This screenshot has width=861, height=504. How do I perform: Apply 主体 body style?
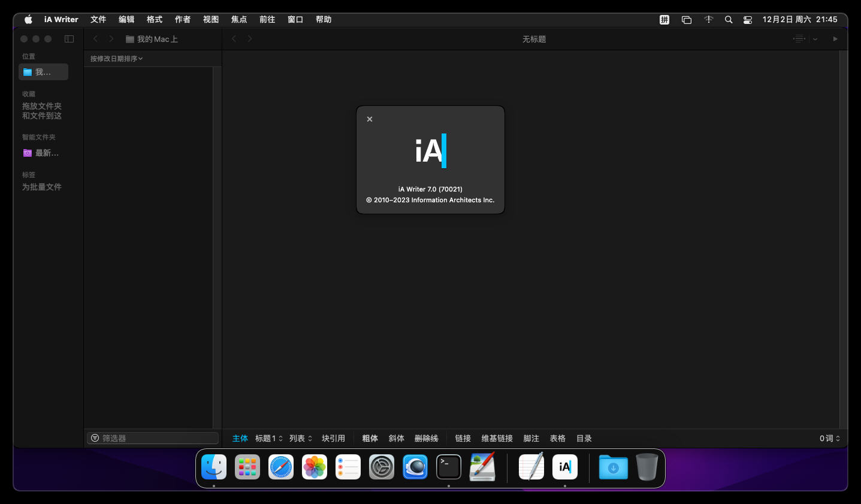(240, 438)
